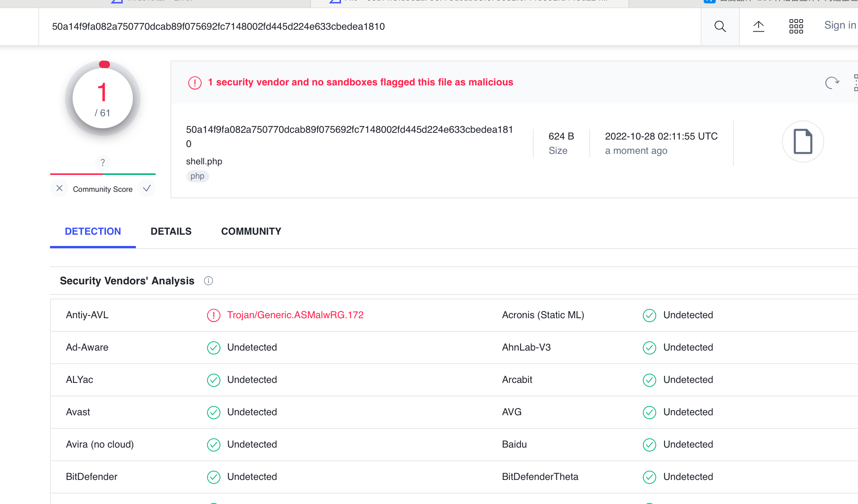Select the DETECTION tab
The height and width of the screenshot is (504, 858).
pos(93,231)
